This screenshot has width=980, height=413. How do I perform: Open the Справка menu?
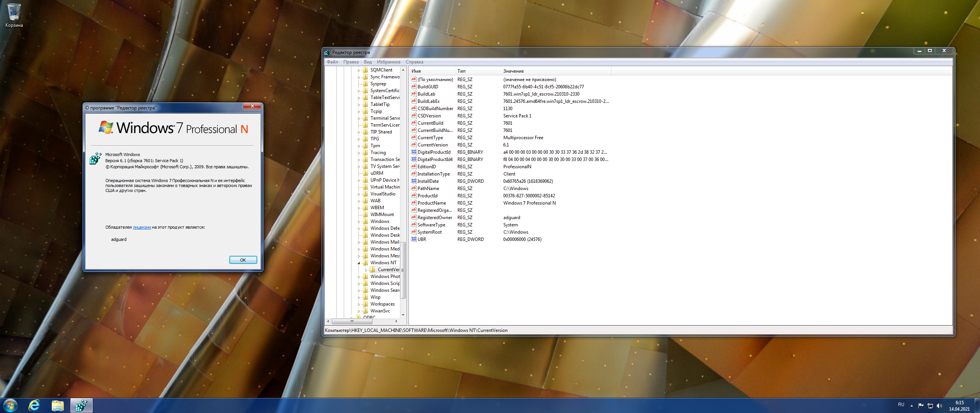(415, 62)
